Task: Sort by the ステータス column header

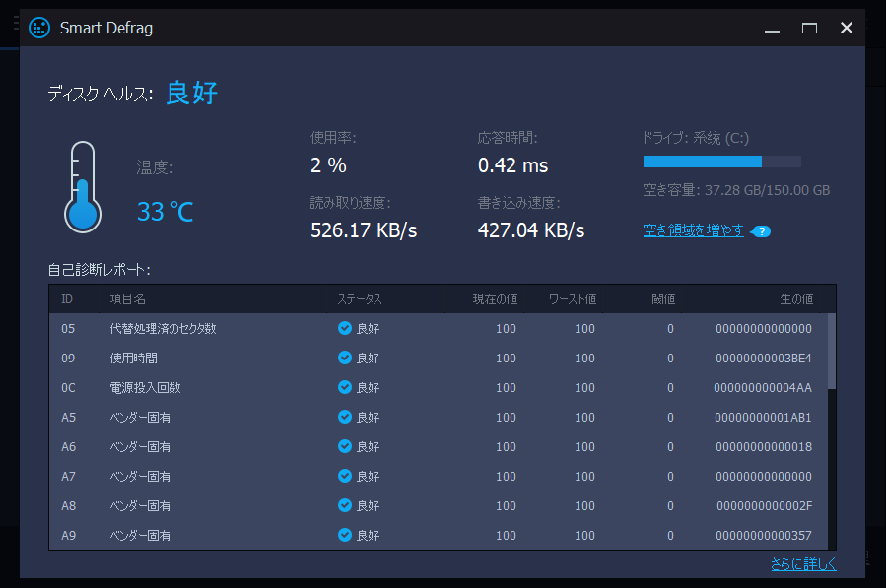Action: (x=360, y=299)
